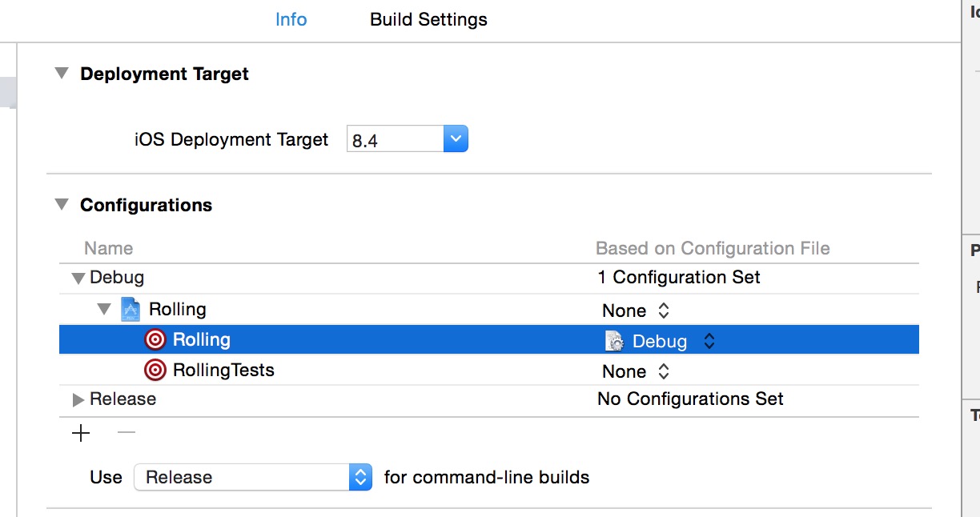The height and width of the screenshot is (517, 980).
Task: Collapse the Rolling project row
Action: point(104,309)
